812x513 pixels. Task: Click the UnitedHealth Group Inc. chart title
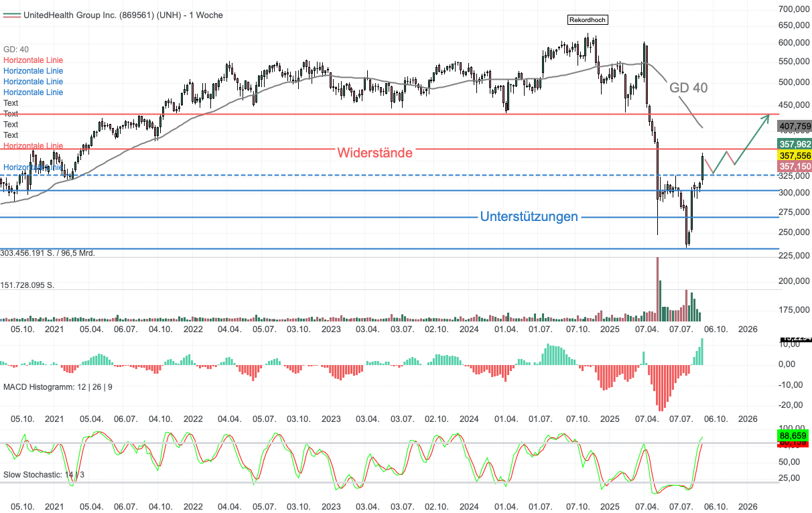click(123, 15)
